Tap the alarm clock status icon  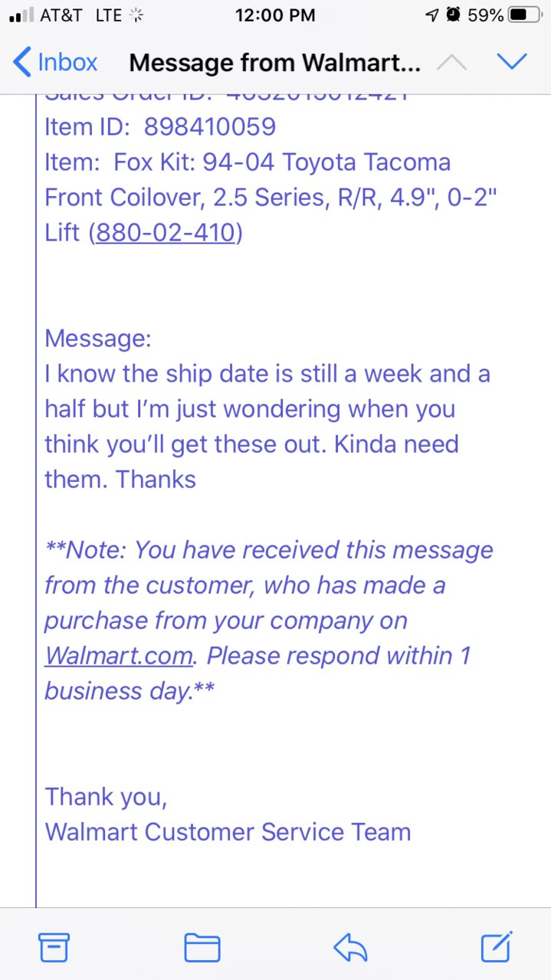(x=454, y=15)
